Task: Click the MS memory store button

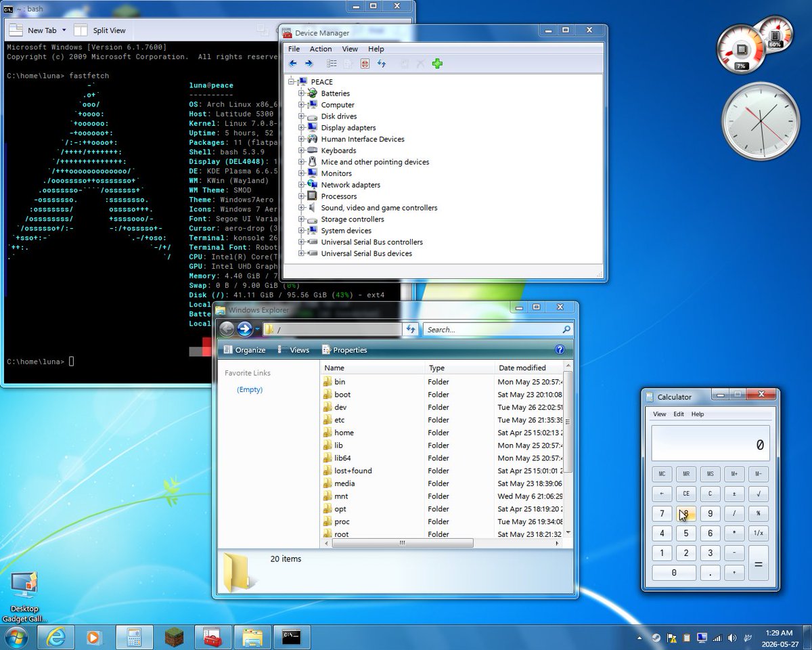Action: pos(710,474)
